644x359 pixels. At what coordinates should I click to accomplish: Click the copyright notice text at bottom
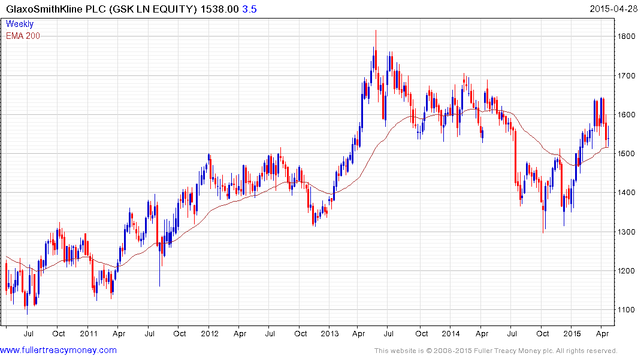point(496,351)
